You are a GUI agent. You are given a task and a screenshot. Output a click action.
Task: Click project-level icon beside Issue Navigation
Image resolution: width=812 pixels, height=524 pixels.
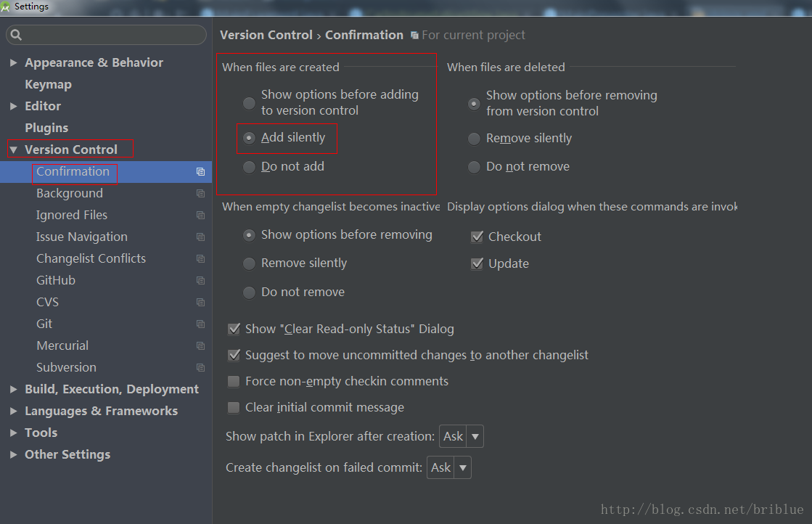[200, 237]
